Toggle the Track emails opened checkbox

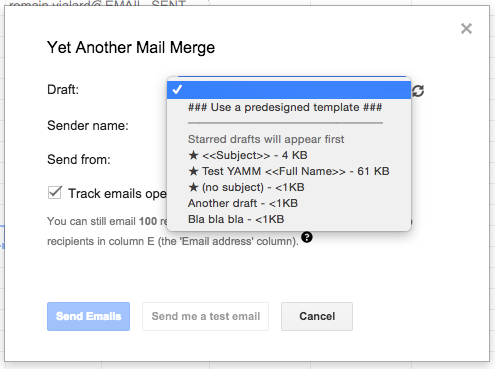55,193
